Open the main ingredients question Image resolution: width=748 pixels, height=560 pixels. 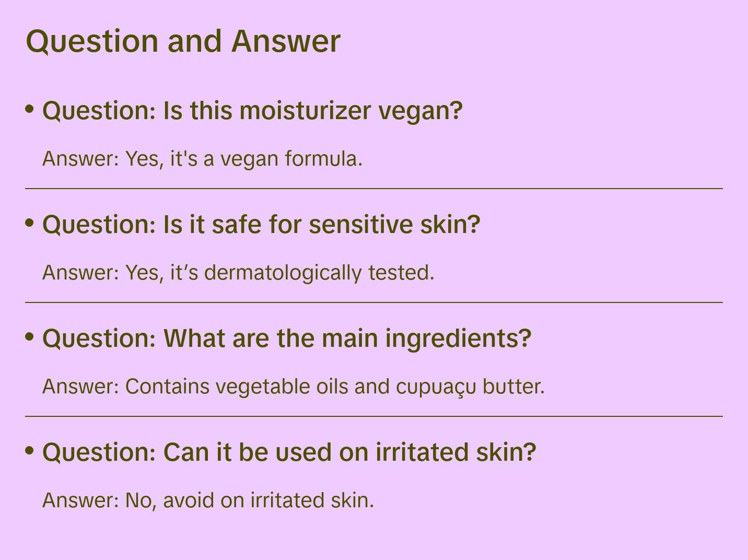pos(287,339)
